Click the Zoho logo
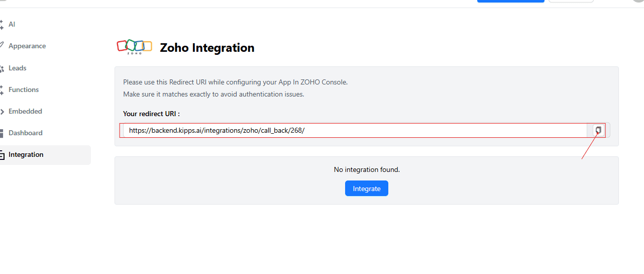This screenshot has width=644, height=274. click(134, 47)
